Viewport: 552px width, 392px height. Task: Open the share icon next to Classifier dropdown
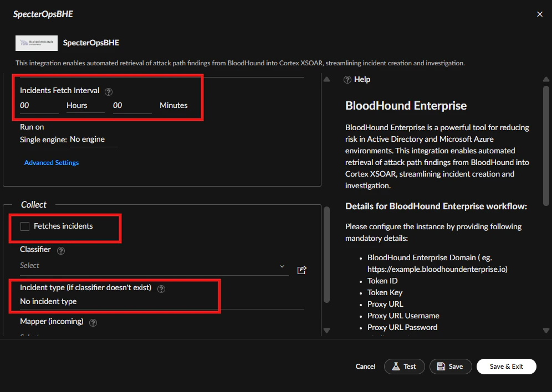pos(301,270)
